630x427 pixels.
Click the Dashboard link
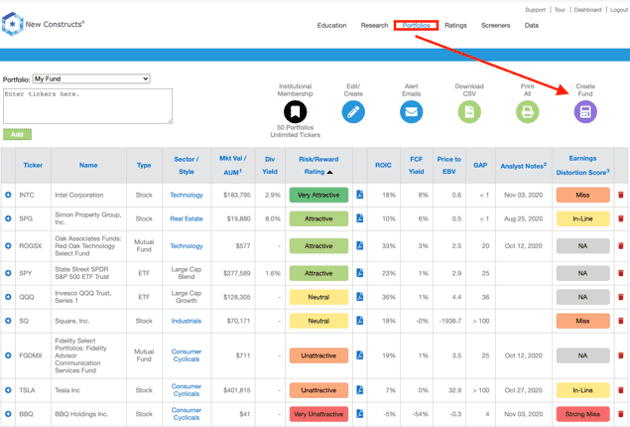click(x=587, y=10)
